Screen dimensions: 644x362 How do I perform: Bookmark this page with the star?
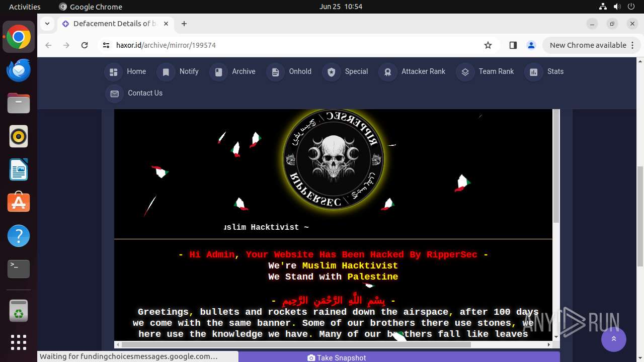[488, 45]
